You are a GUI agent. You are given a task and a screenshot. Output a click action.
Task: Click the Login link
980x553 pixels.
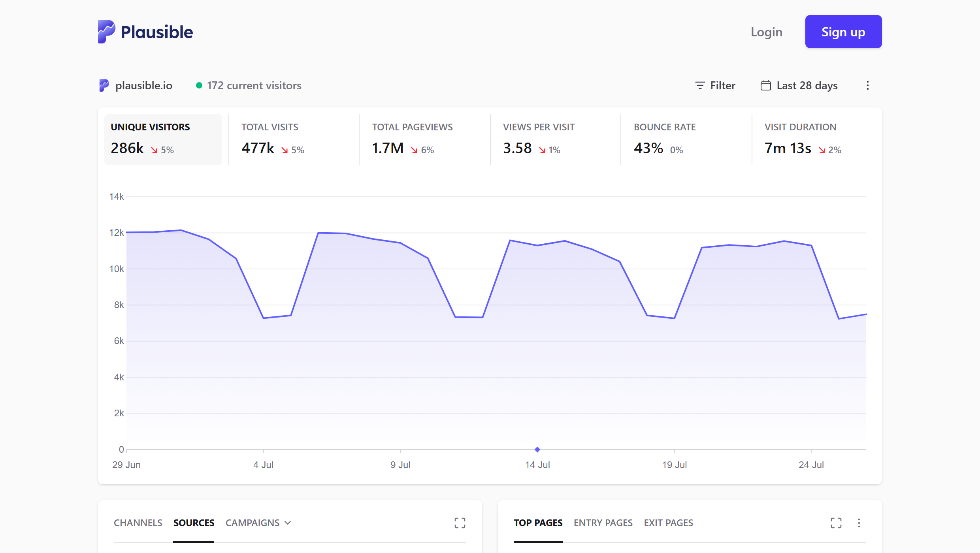pyautogui.click(x=767, y=32)
